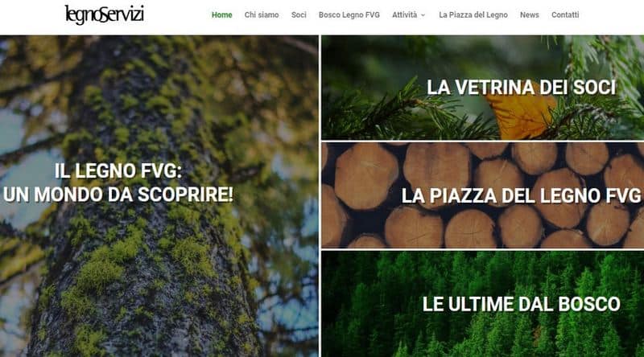
Task: Click Un Mondo da Scoprire text
Action: 118,195
